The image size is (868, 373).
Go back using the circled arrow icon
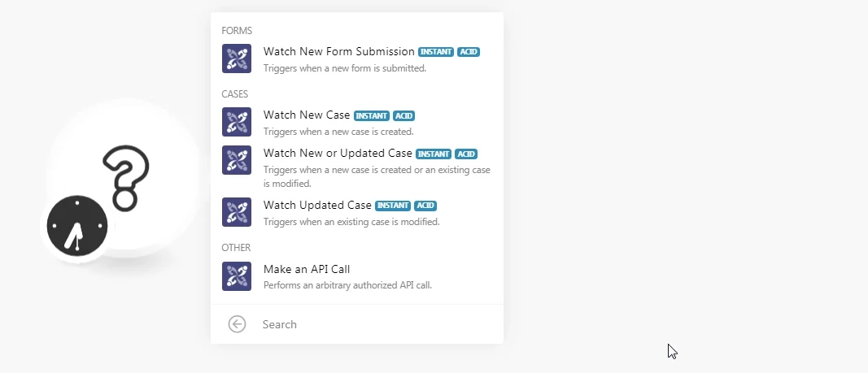click(237, 324)
